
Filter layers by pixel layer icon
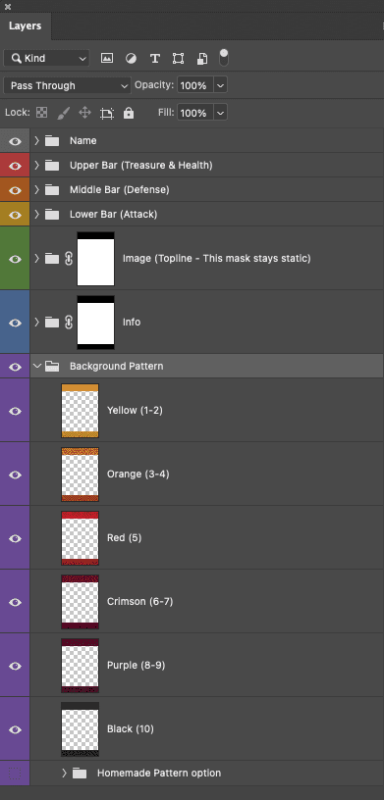tap(107, 58)
